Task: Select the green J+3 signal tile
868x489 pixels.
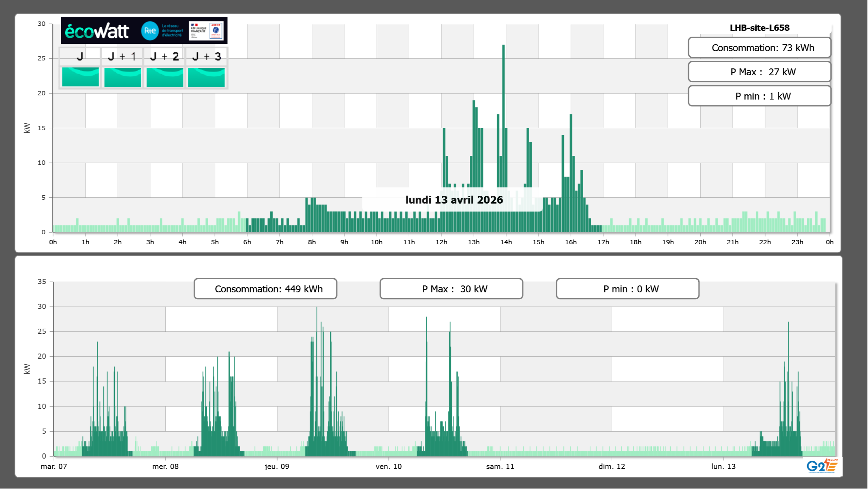Action: tap(206, 77)
